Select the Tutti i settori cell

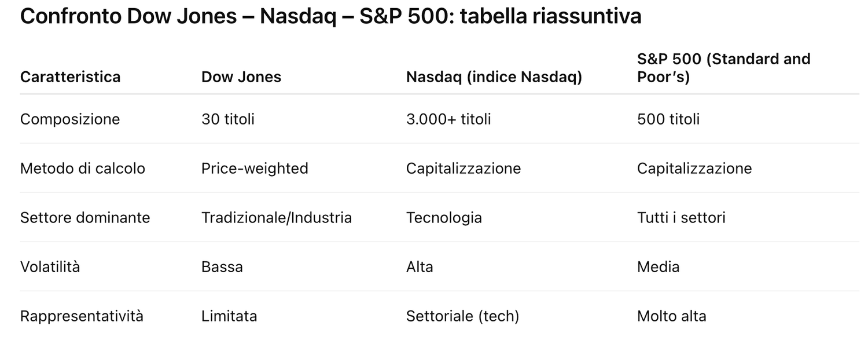click(x=681, y=218)
